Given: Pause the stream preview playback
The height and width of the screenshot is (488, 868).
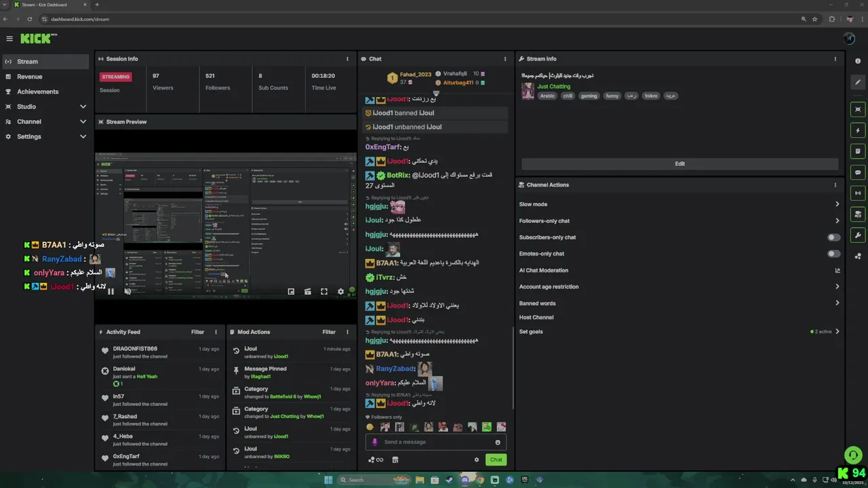Looking at the screenshot, I should [x=111, y=291].
